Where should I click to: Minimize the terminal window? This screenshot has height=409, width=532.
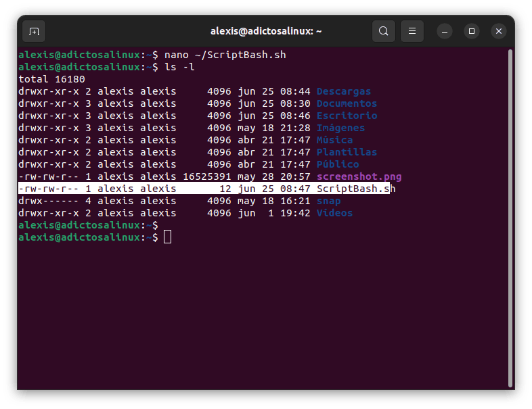click(x=445, y=31)
